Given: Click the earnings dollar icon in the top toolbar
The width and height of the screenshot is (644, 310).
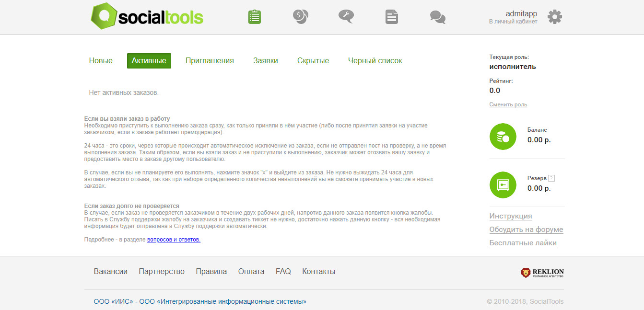Looking at the screenshot, I should [300, 17].
